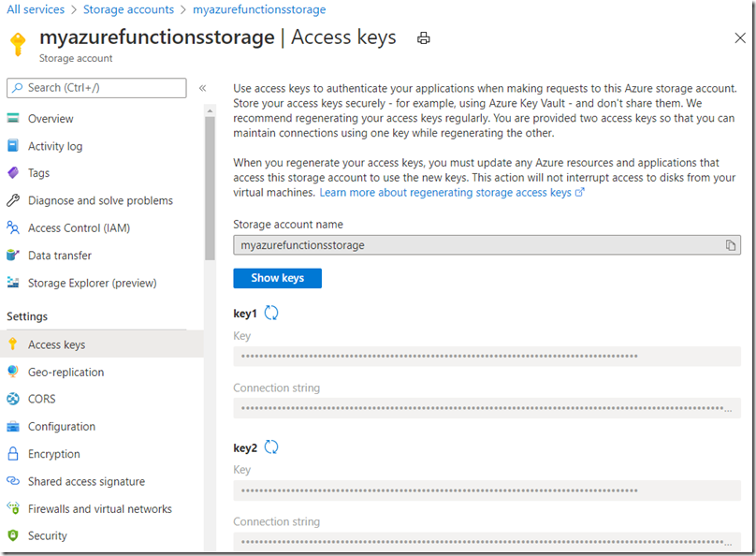The width and height of the screenshot is (756, 556).
Task: Click the Geo-replication globe icon
Action: [13, 372]
